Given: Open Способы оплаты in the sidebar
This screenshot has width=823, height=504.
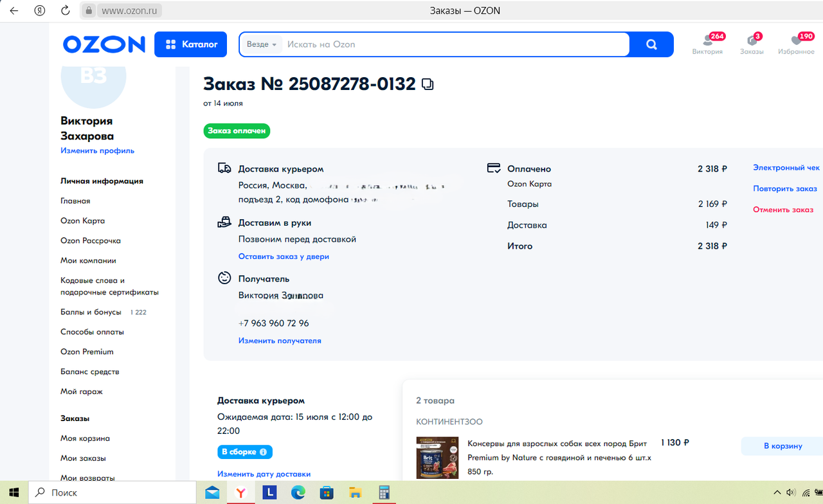Looking at the screenshot, I should point(92,332).
